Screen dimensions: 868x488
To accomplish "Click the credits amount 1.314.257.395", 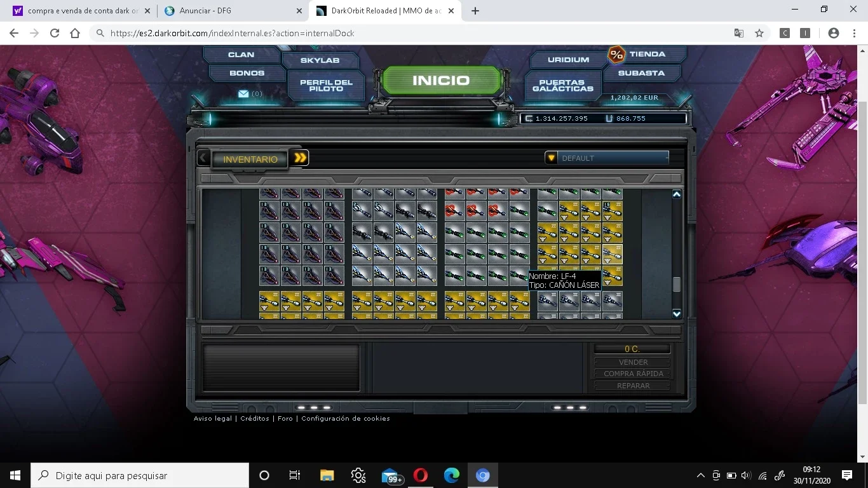I will point(562,118).
